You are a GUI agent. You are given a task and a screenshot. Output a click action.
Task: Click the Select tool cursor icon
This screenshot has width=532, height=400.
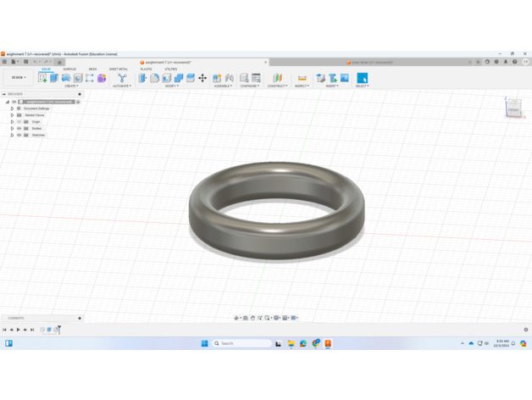pos(362,78)
